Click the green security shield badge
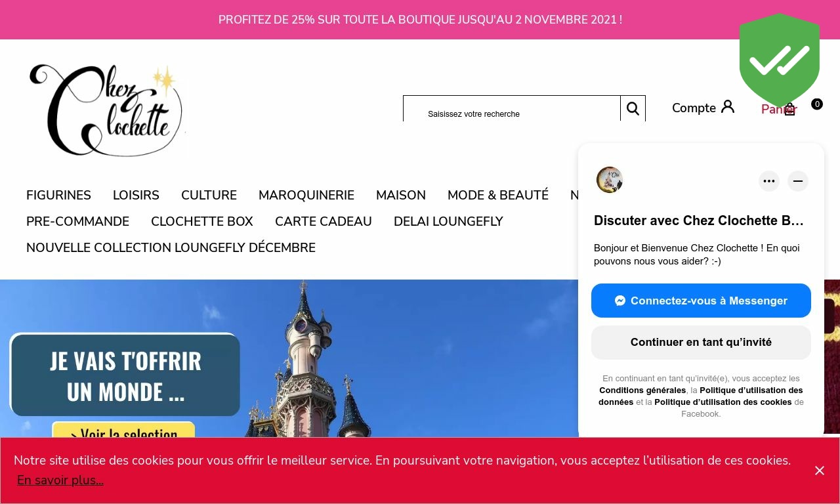This screenshot has height=504, width=840. tap(780, 60)
